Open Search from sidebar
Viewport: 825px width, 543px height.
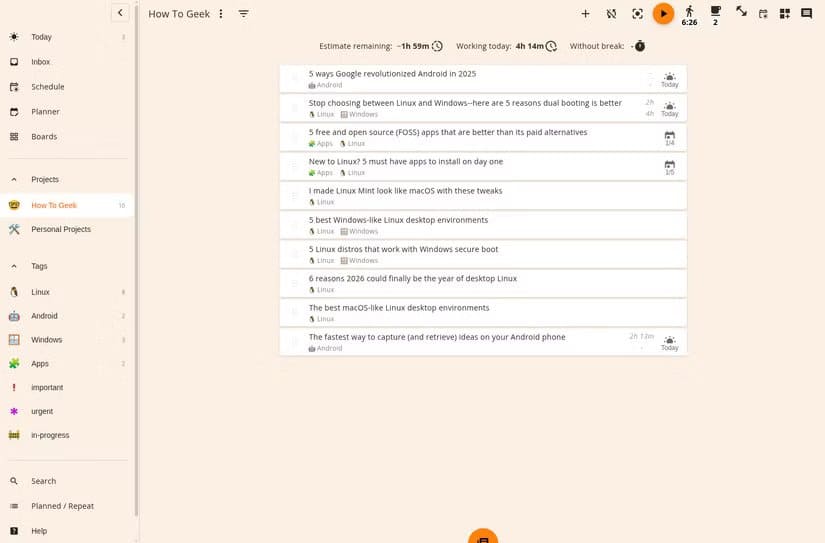pos(67,481)
